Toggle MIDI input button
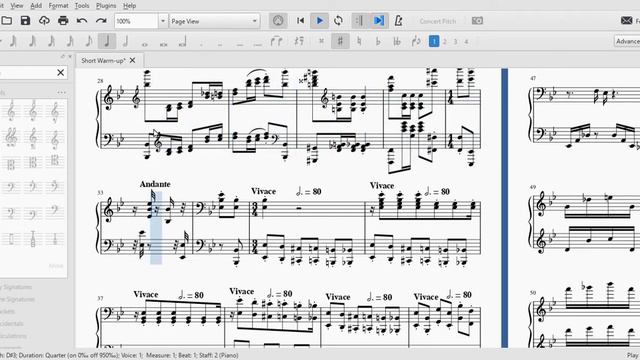This screenshot has height=360, width=640. pos(278,21)
